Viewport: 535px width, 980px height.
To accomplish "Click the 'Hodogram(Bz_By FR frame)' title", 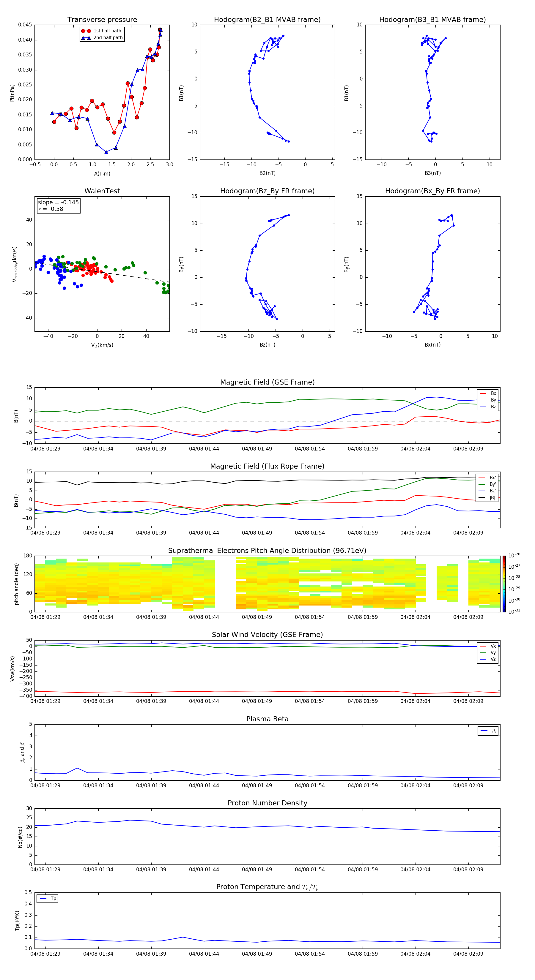I will click(x=267, y=191).
